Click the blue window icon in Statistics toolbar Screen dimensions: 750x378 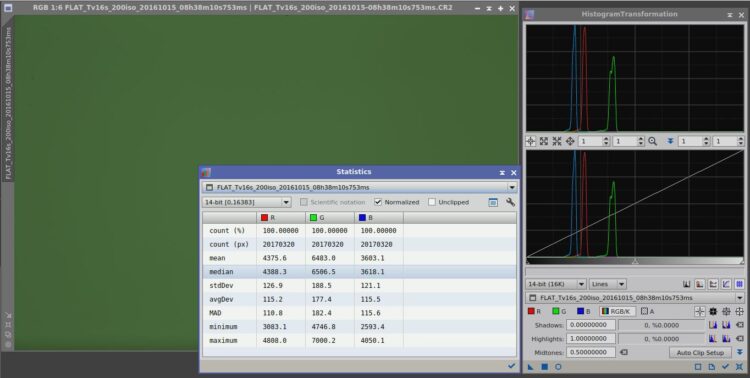[x=493, y=202]
